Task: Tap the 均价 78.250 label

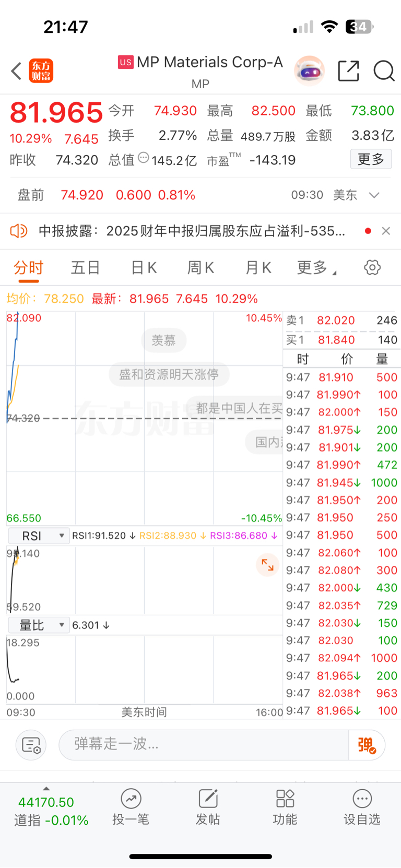Action: 45,299
